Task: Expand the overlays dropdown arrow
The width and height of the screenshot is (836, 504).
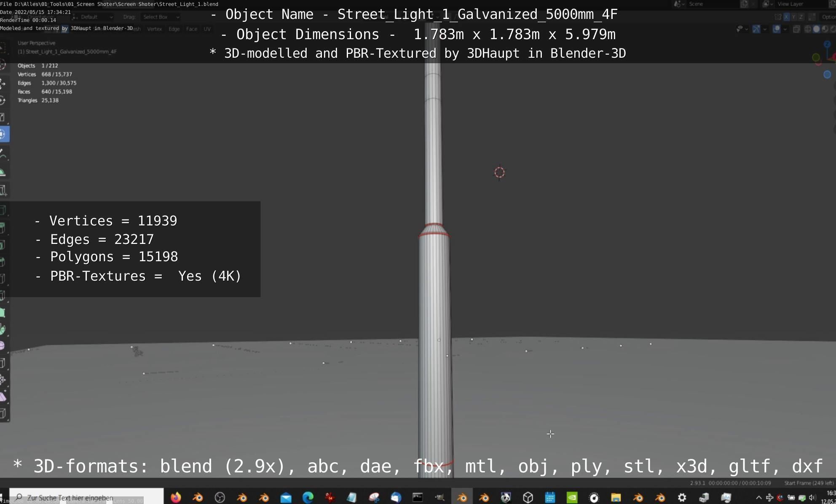Action: click(785, 29)
